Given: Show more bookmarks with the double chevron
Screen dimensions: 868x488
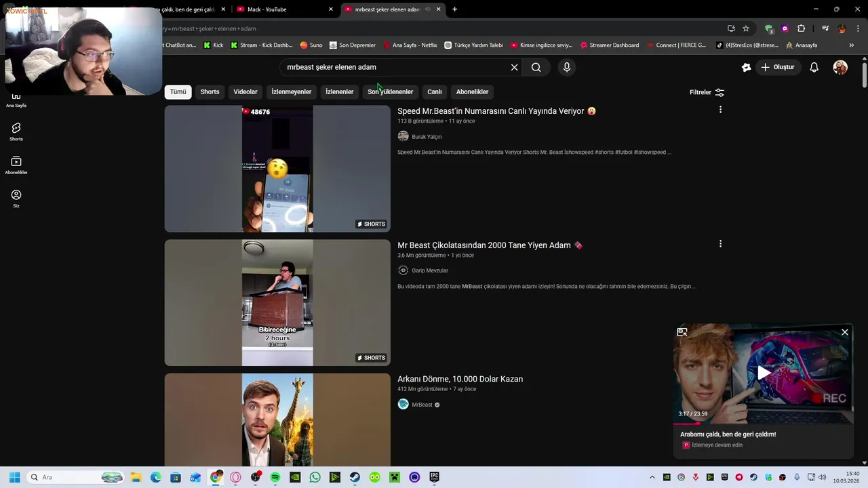Looking at the screenshot, I should point(851,45).
